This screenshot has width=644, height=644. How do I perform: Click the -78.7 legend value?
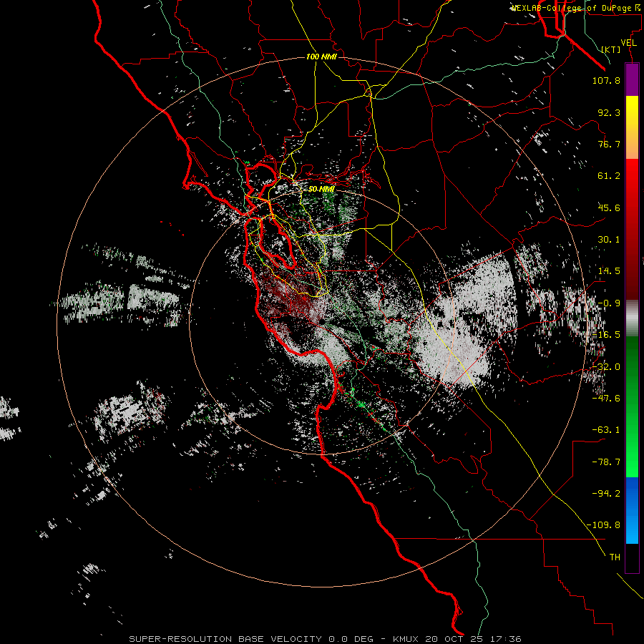pos(606,462)
